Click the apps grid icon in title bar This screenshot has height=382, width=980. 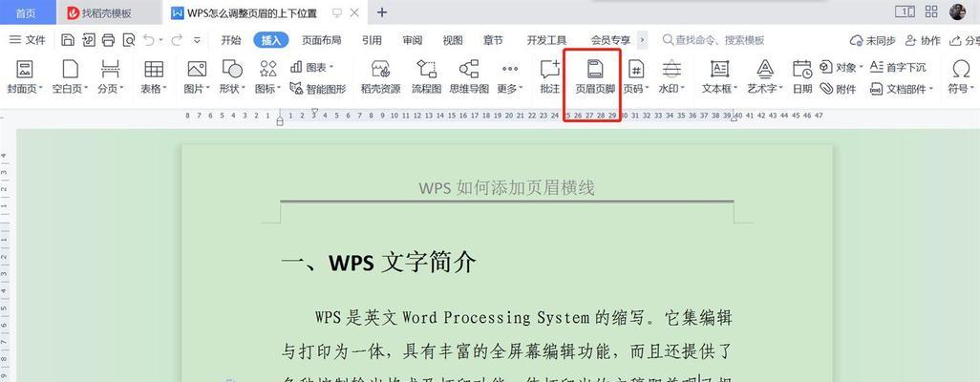931,11
